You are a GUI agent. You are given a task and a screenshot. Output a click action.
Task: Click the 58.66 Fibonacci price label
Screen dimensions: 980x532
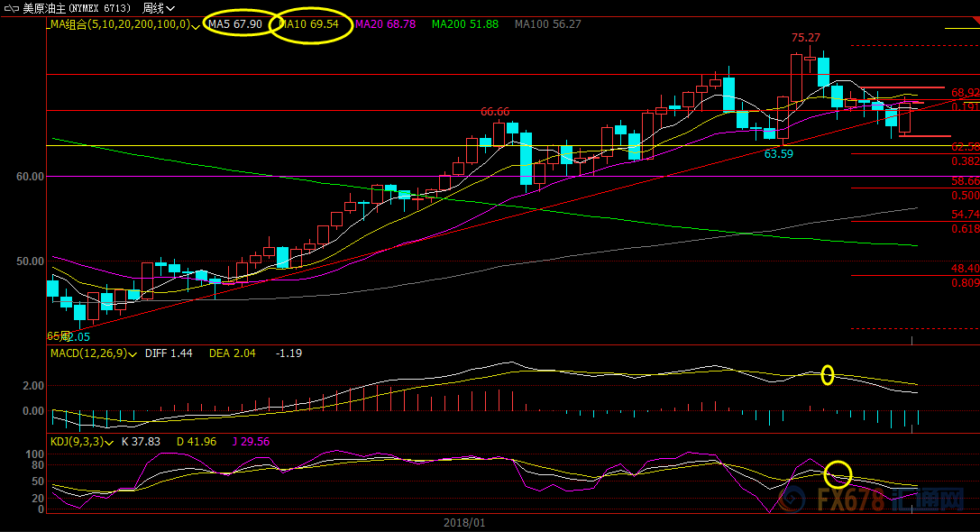click(x=965, y=181)
